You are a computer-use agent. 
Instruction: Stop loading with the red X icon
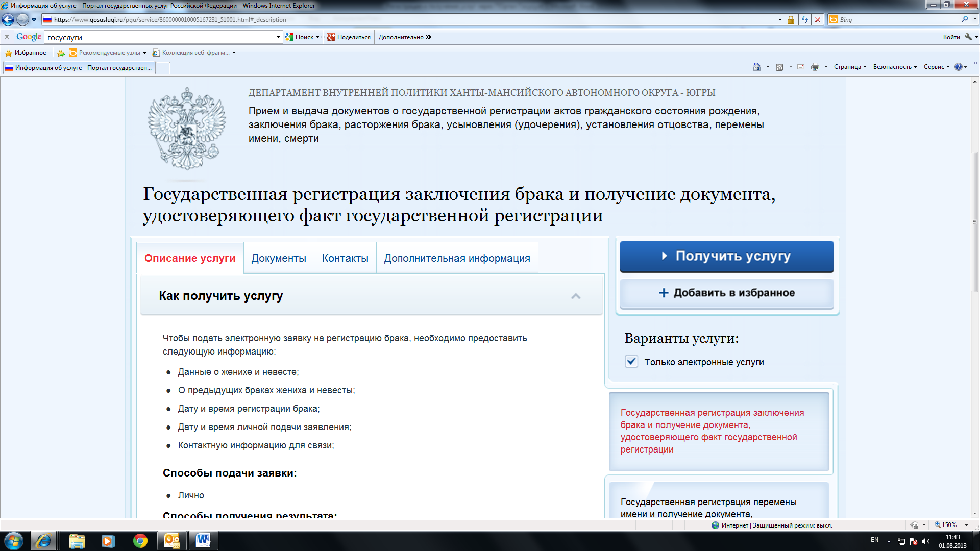tap(818, 20)
